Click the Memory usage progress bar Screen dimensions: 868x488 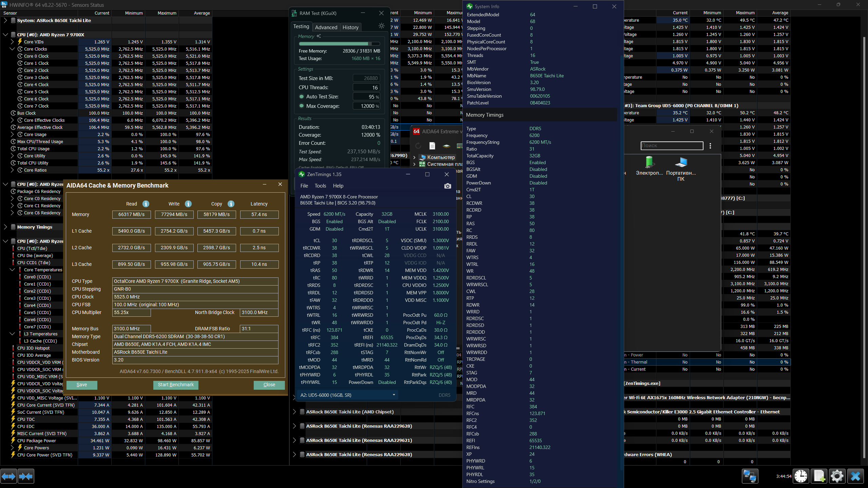pyautogui.click(x=339, y=44)
